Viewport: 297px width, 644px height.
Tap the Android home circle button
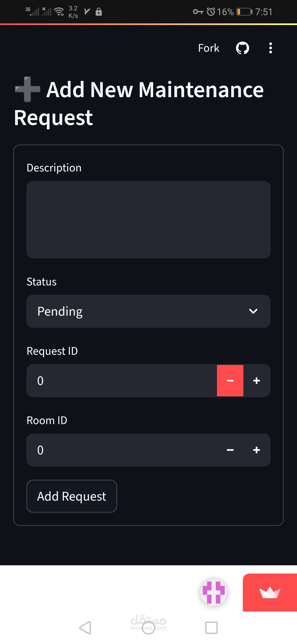(148, 628)
